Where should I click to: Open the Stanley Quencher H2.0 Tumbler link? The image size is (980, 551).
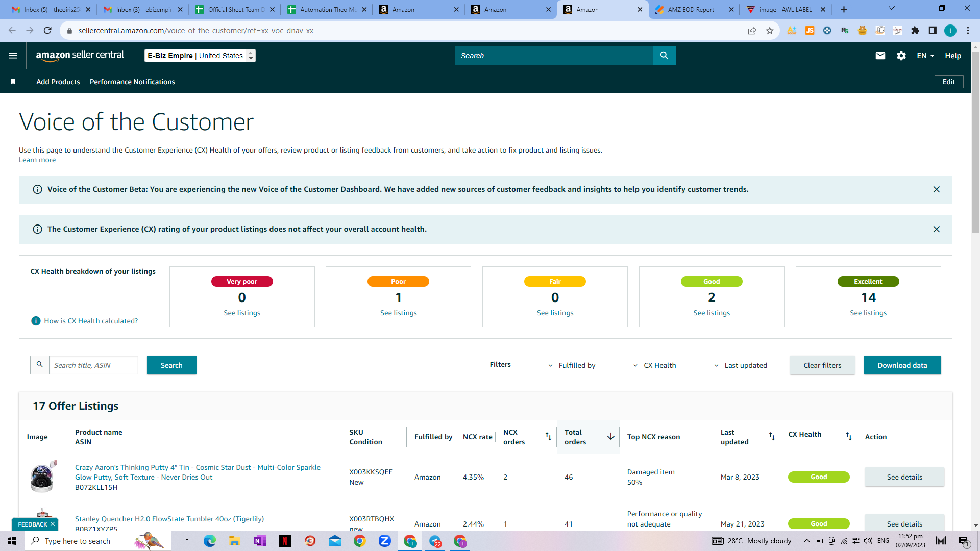(169, 519)
